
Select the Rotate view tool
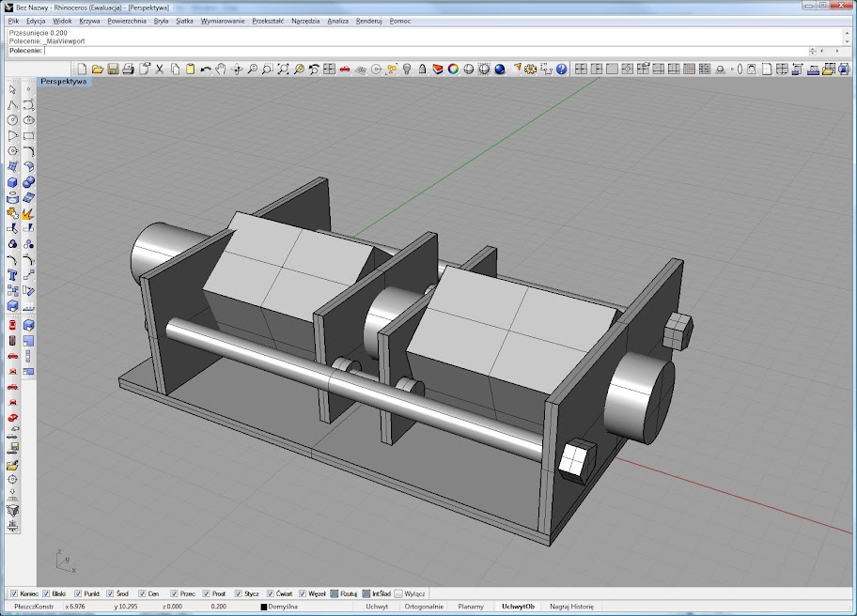(237, 69)
